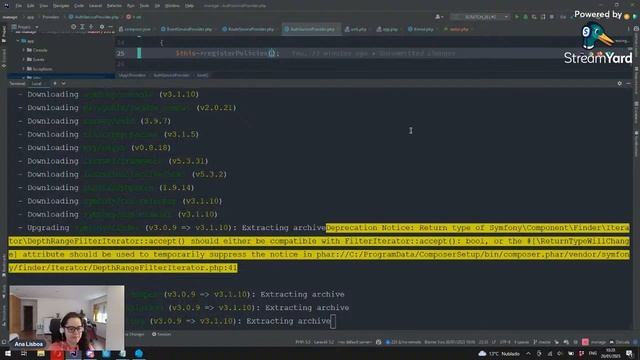Open the Project tool window stripe button
The image size is (640, 360).
point(4,35)
